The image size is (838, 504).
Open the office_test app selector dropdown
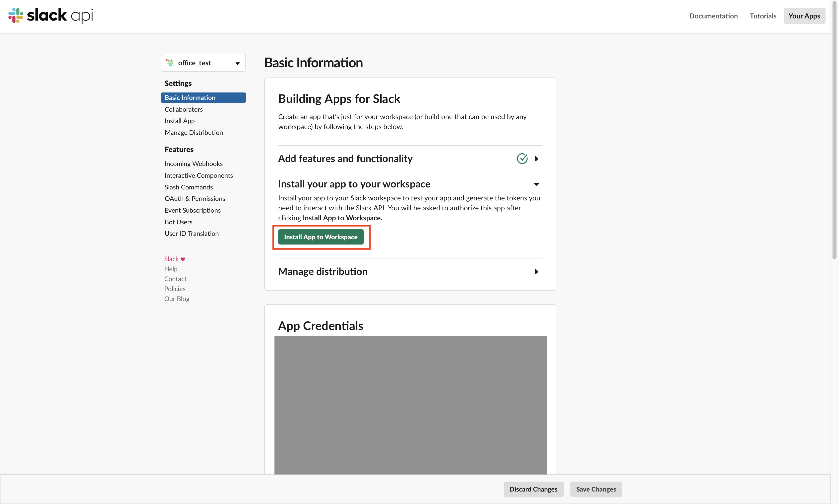pos(203,63)
